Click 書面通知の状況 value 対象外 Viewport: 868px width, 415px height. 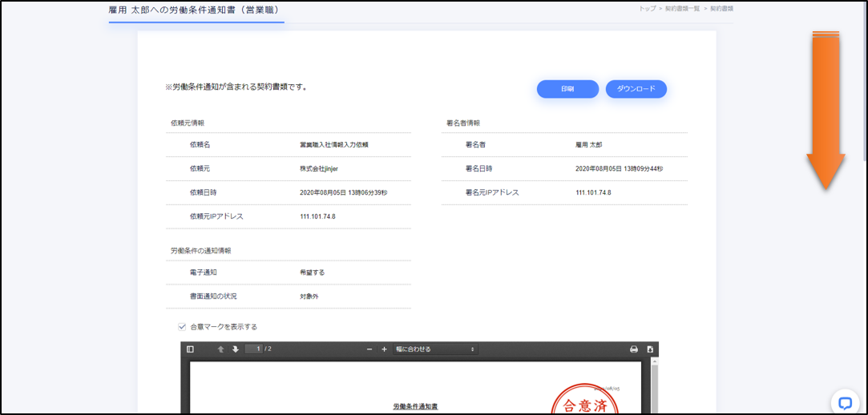coord(309,296)
